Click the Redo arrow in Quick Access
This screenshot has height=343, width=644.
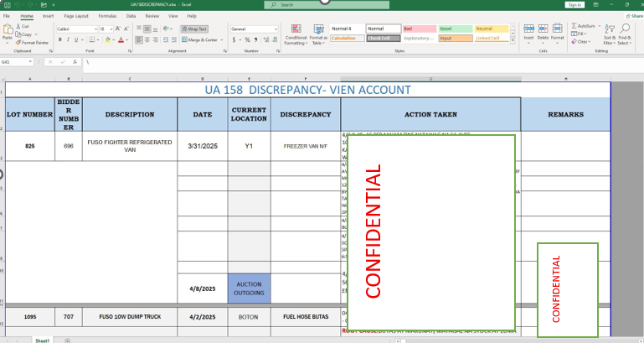click(30, 5)
